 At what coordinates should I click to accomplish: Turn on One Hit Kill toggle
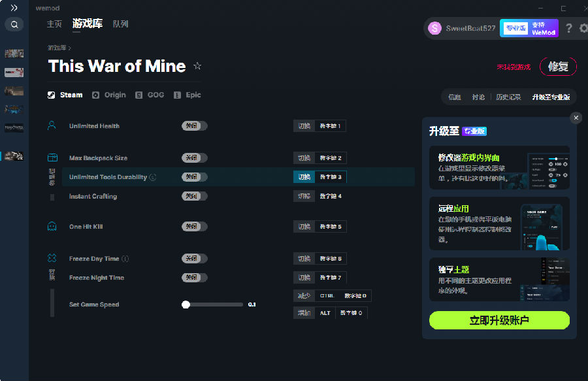(x=194, y=227)
